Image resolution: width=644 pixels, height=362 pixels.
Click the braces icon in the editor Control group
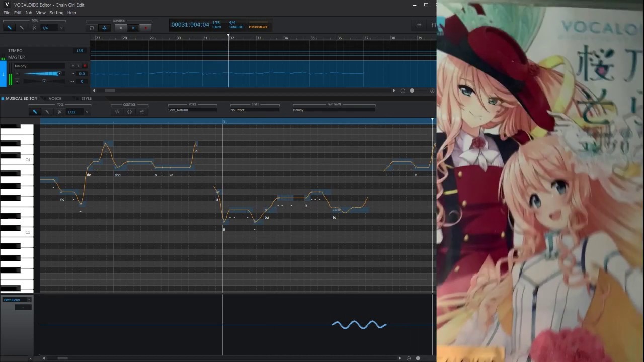[129, 112]
